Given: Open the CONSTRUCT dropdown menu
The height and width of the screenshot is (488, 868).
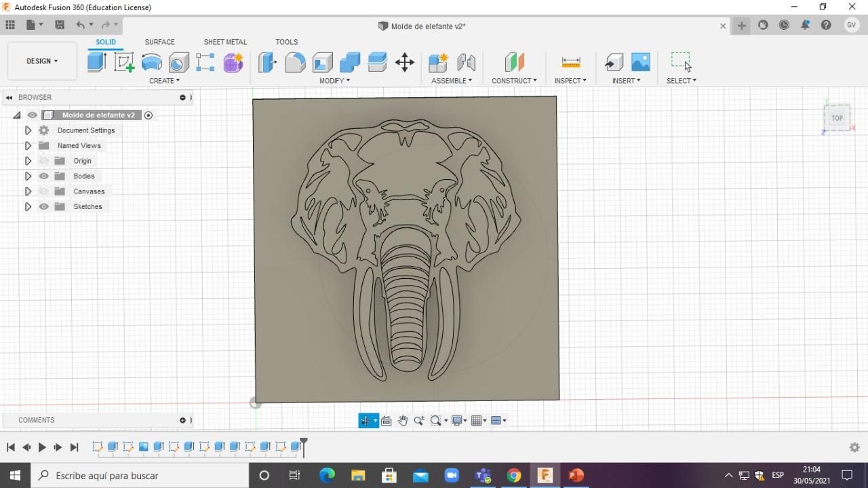Looking at the screenshot, I should click(514, 81).
